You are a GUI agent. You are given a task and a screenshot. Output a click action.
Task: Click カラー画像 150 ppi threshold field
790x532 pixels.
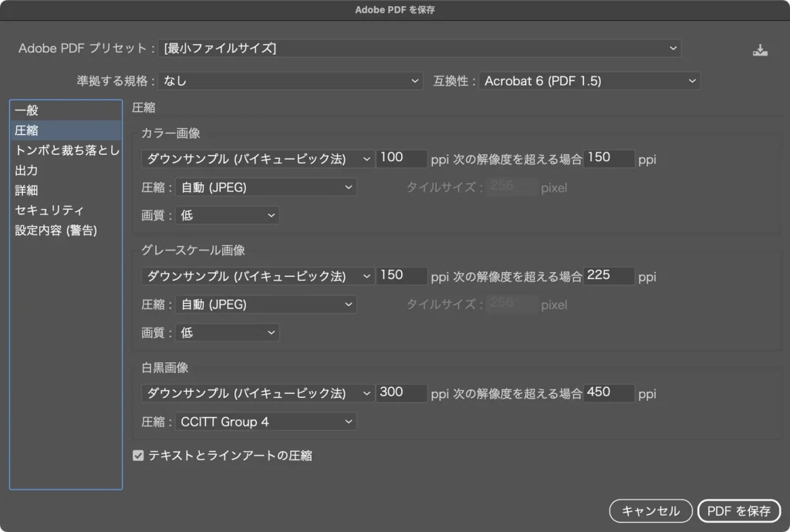click(x=609, y=158)
